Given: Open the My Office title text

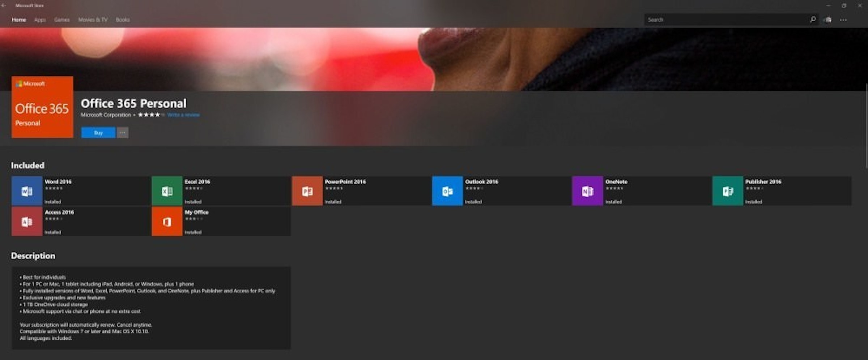Looking at the screenshot, I should click(197, 212).
